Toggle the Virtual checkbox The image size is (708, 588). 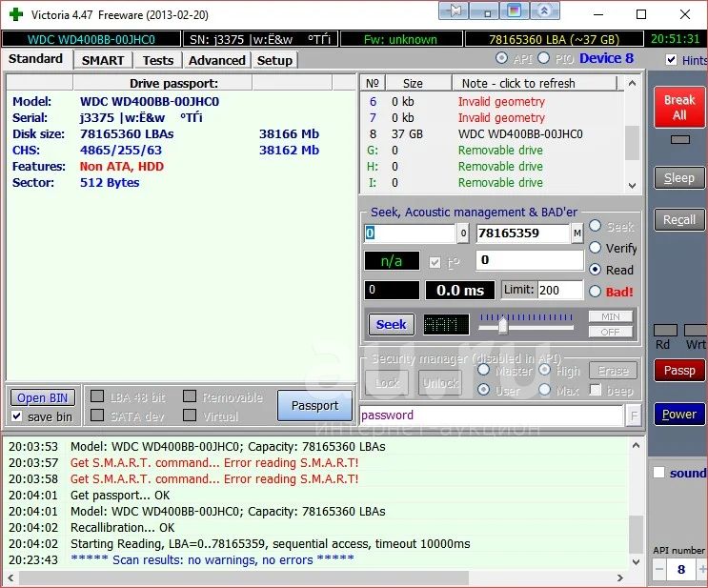coord(190,416)
